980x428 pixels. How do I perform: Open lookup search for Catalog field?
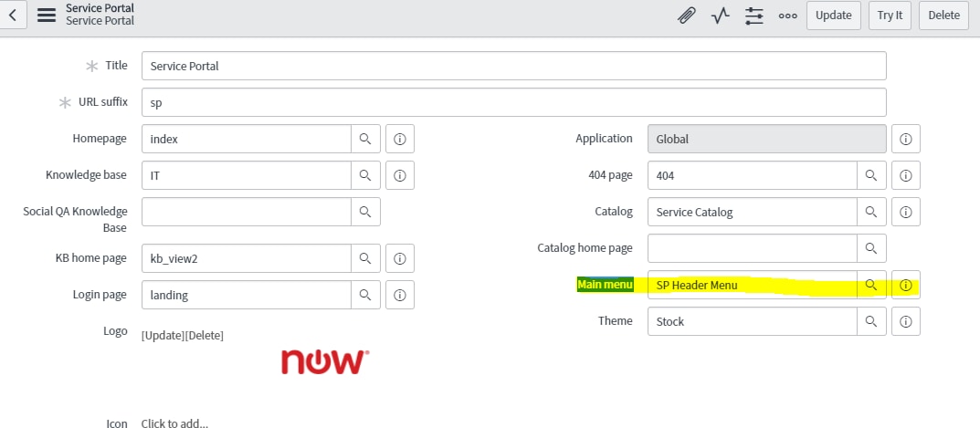[x=871, y=212]
